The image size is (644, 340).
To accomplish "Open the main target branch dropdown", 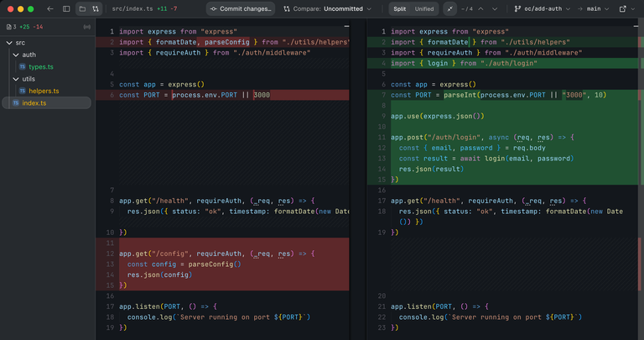I will pos(598,8).
